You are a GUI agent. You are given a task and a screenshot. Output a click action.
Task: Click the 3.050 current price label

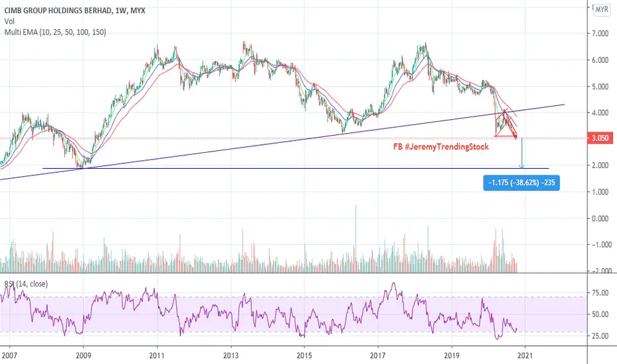pyautogui.click(x=600, y=138)
